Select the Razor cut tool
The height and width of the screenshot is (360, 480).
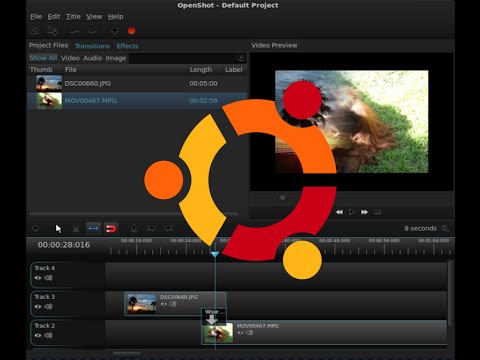coord(76,229)
